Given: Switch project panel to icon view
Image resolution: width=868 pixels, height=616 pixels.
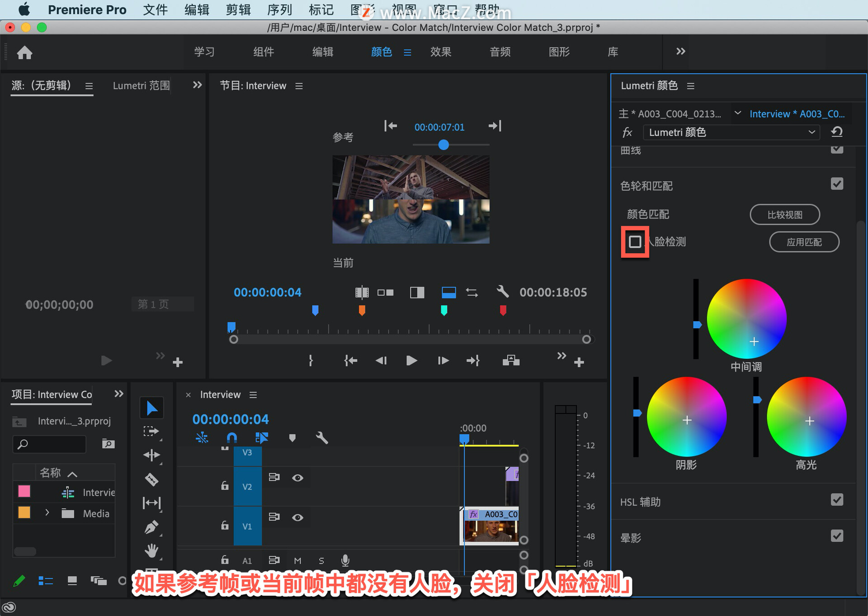Looking at the screenshot, I should (72, 581).
